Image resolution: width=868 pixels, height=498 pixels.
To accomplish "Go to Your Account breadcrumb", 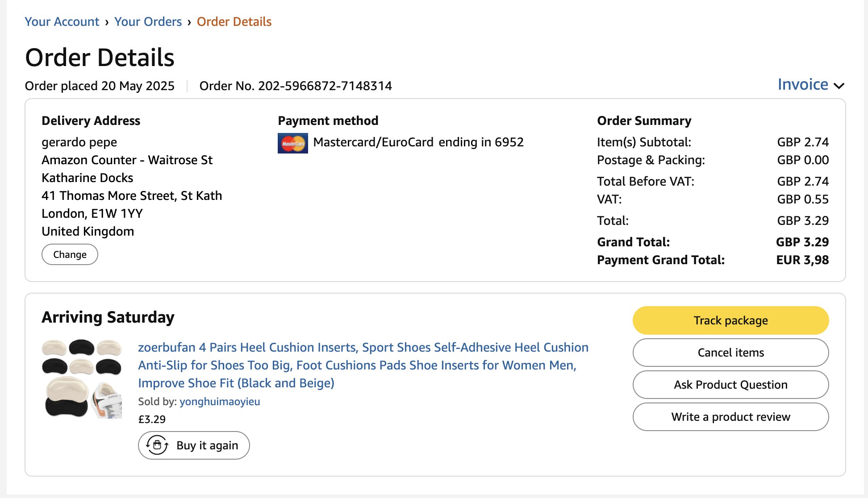I will (x=62, y=21).
